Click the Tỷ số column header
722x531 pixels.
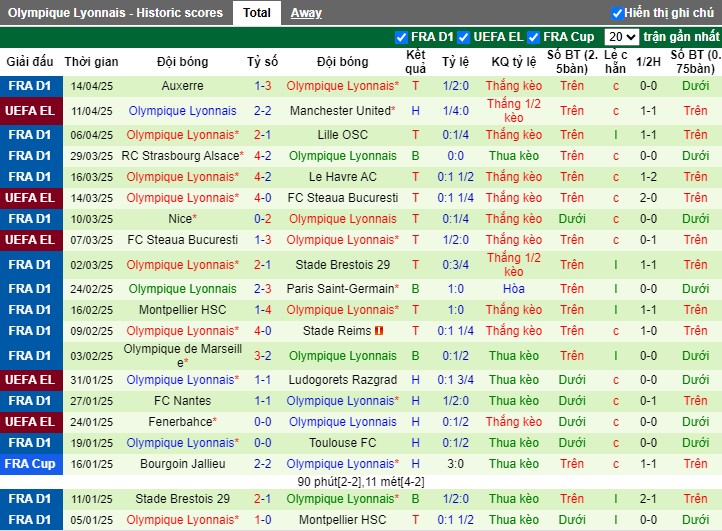[x=262, y=62]
